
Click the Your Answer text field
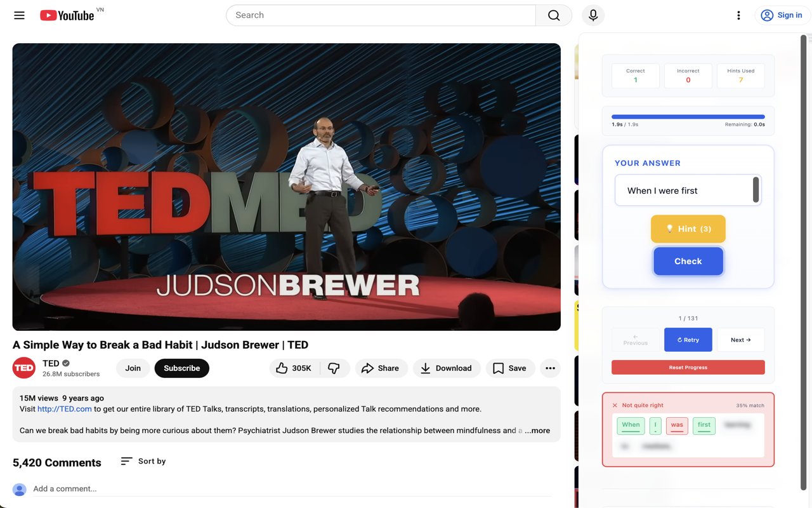pos(684,190)
